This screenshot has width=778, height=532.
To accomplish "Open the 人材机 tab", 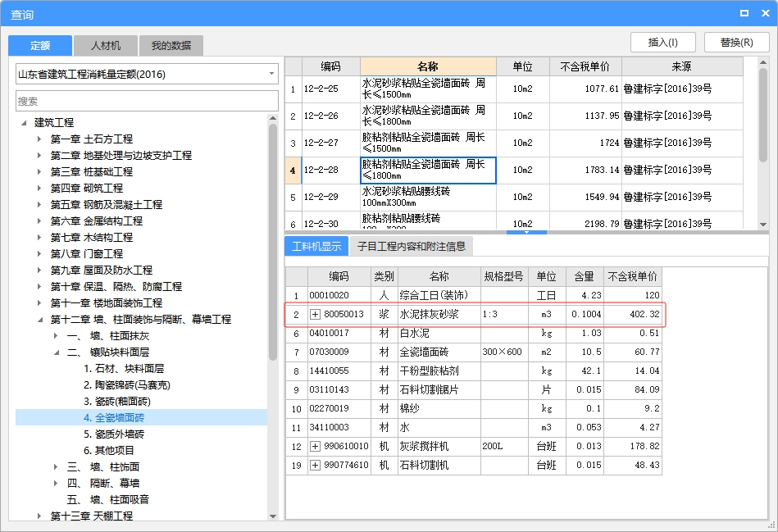I will point(106,46).
